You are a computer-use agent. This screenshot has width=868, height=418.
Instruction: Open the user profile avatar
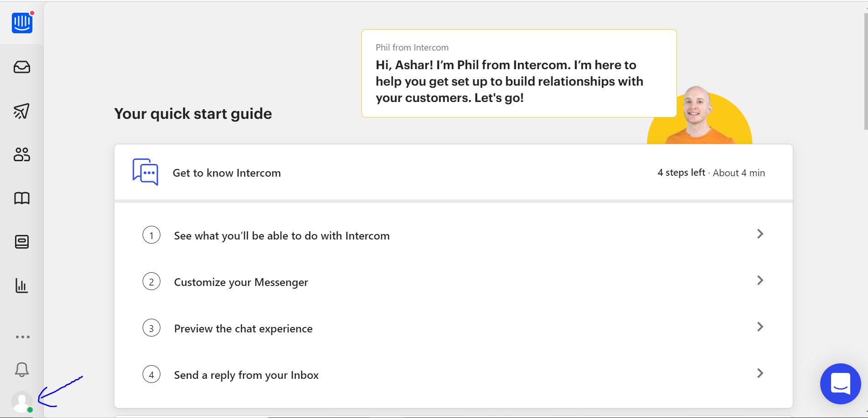coord(22,402)
